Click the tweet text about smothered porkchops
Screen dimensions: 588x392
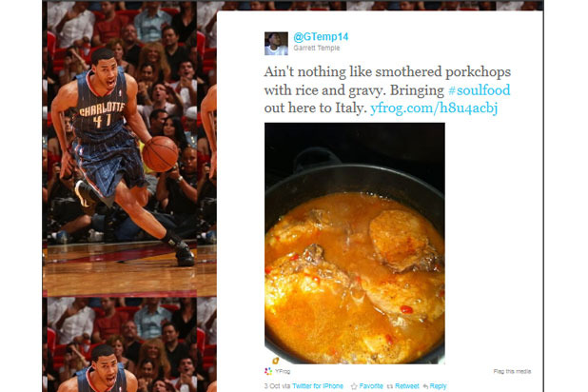pos(387,90)
